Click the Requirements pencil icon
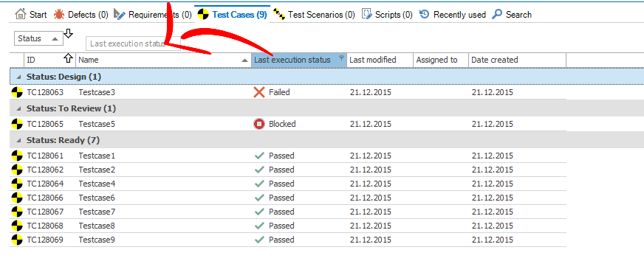The height and width of the screenshot is (278, 644). pos(120,14)
